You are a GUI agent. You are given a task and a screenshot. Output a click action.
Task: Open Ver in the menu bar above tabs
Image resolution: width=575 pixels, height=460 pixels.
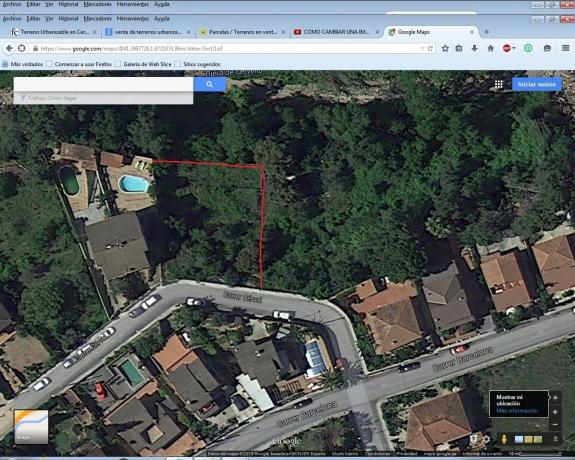[50, 18]
